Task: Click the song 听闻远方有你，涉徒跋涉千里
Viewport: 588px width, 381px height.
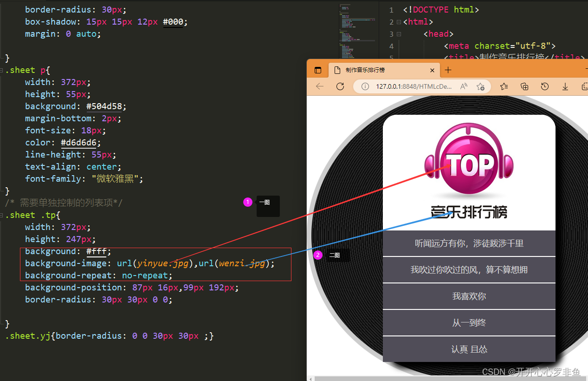Action: click(469, 243)
